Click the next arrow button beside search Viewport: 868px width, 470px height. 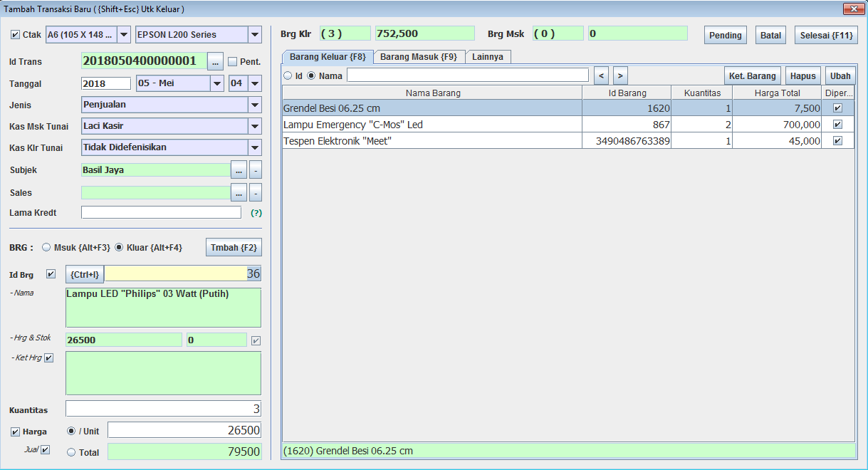click(620, 75)
